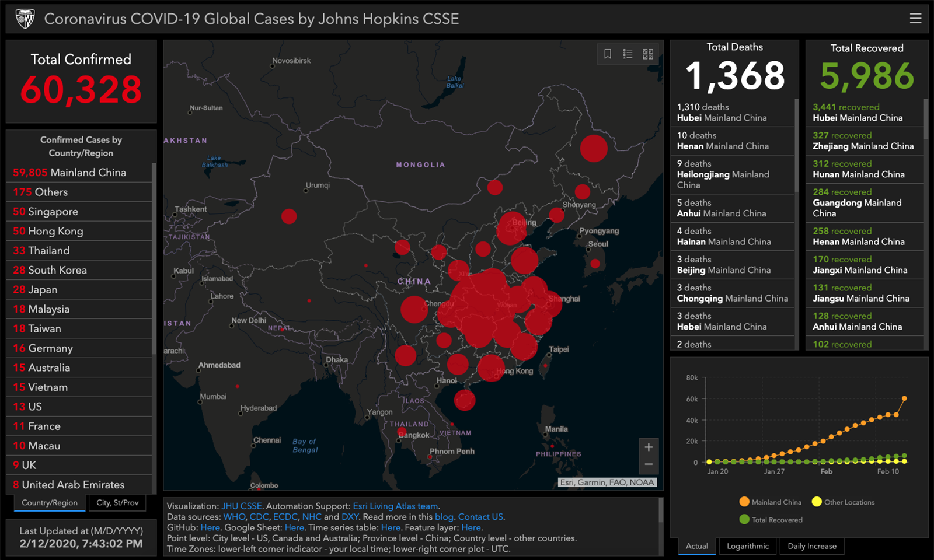
Task: Open the DXY data source link
Action: [x=350, y=517]
